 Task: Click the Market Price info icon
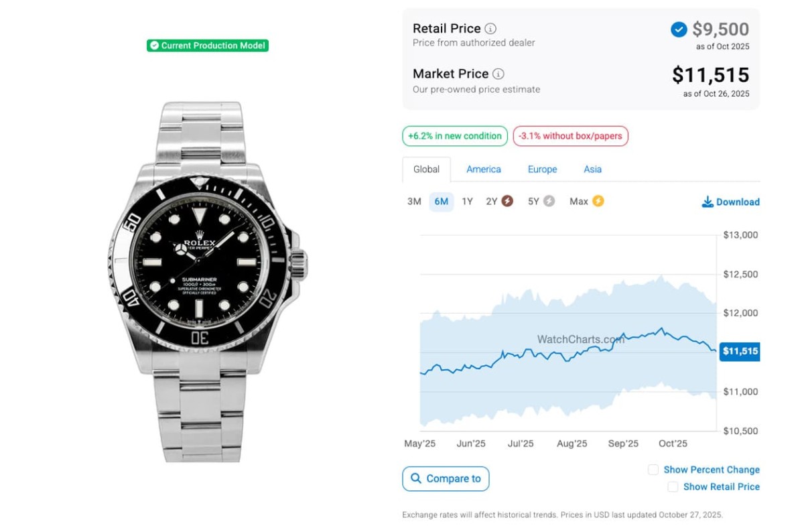coord(498,74)
